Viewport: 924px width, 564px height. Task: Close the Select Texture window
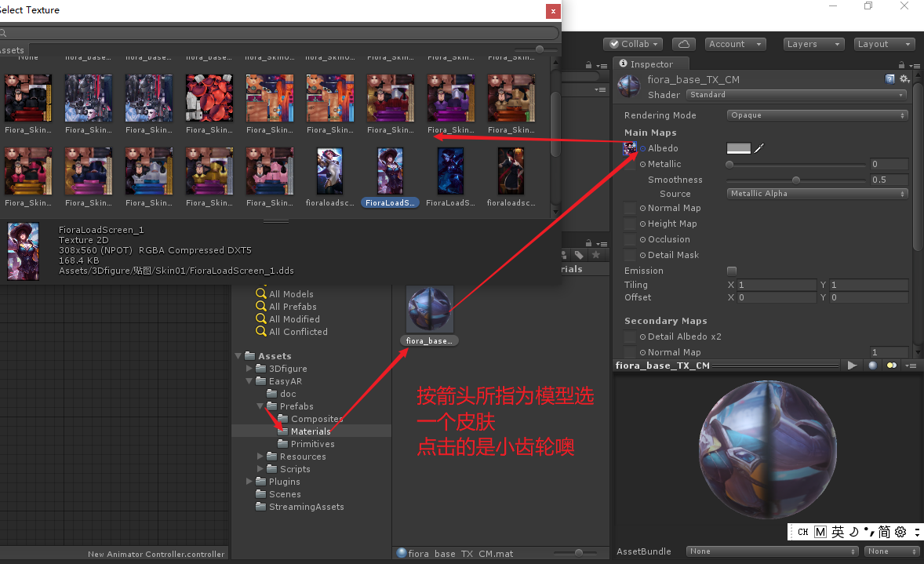pos(553,11)
